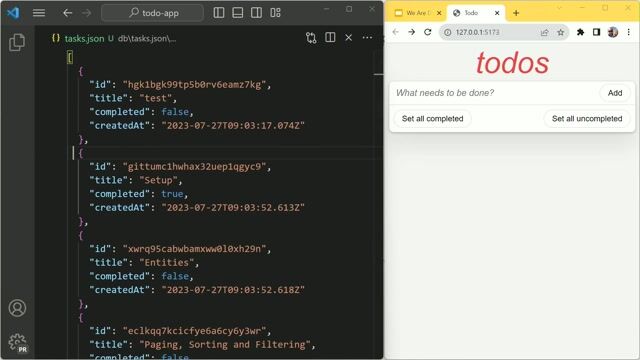Viewport: 640px width, 360px height.
Task: Open More Actions ellipsis in editor toolbar
Action: coord(367,38)
